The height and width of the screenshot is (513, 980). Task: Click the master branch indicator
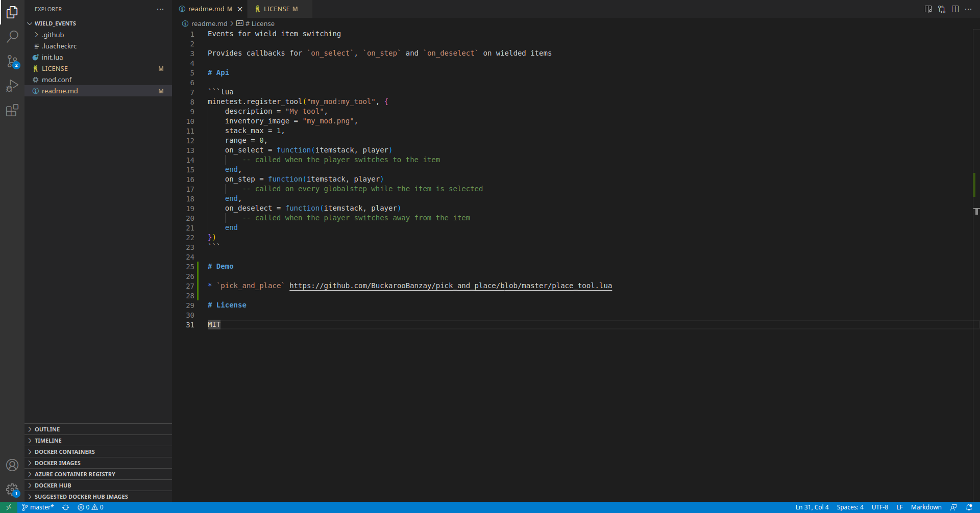tap(38, 507)
